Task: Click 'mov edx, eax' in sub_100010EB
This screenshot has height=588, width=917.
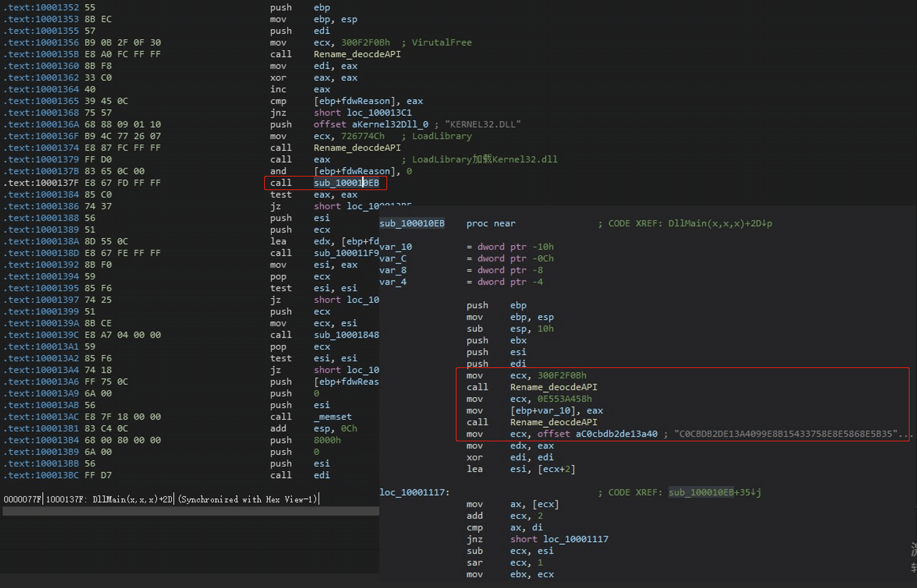Action: tap(510, 445)
